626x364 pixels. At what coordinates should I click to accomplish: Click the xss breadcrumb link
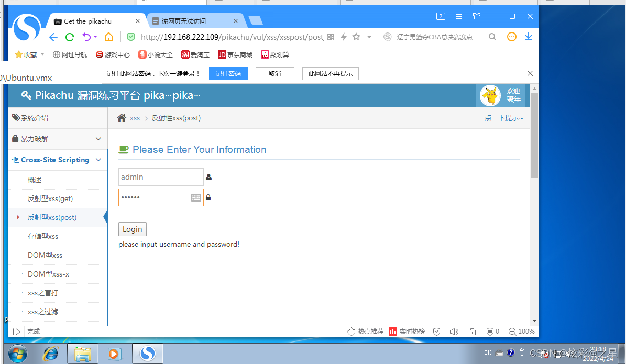click(x=135, y=118)
